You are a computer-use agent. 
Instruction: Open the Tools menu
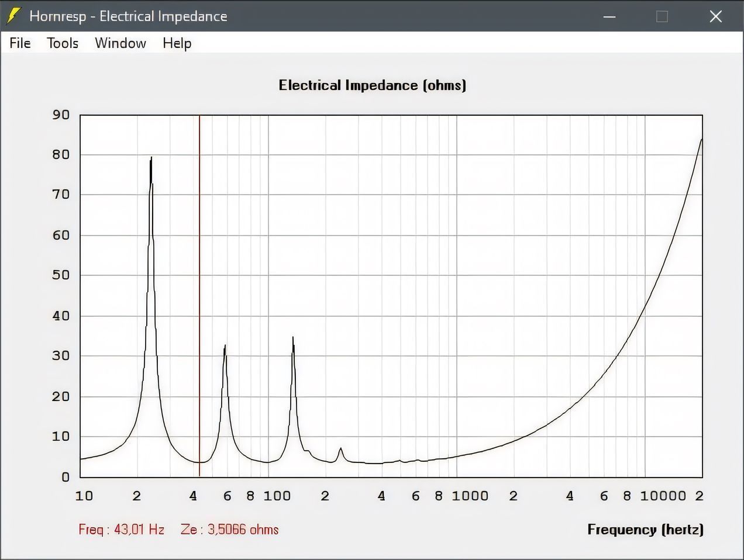point(62,43)
